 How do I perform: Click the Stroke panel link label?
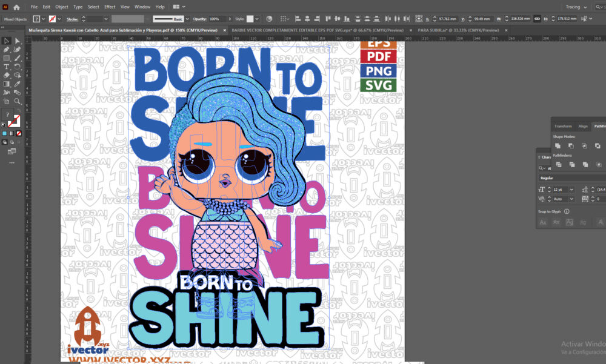(x=72, y=19)
